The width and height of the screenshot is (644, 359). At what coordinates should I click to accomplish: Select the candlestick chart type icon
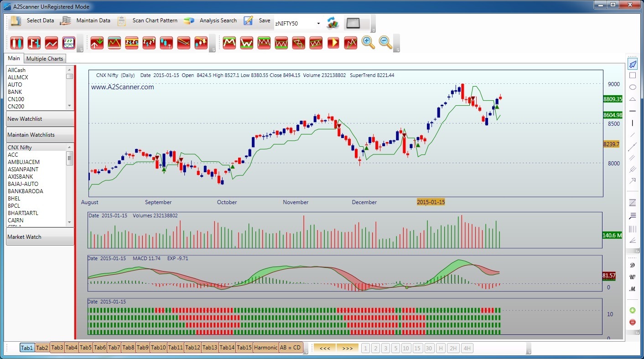pyautogui.click(x=17, y=43)
